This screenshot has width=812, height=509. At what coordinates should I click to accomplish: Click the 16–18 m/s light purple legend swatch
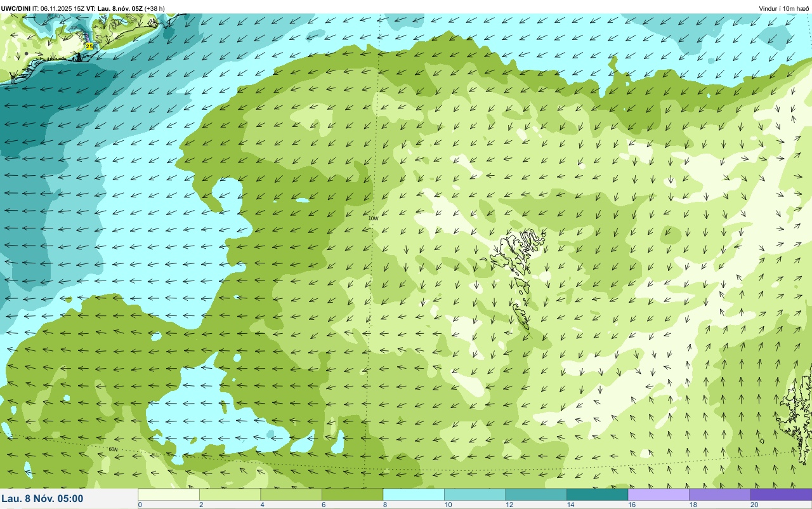(658, 494)
